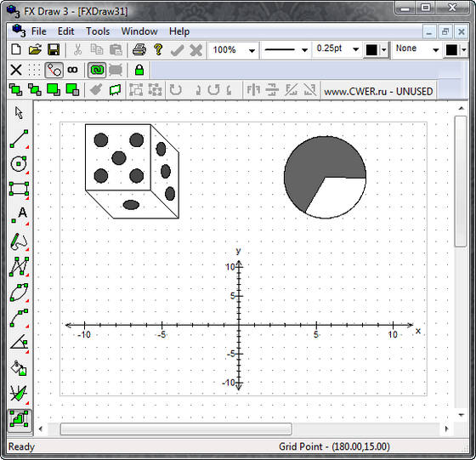Choose the rectangle tool in sidebar
This screenshot has width=476, height=460.
click(19, 189)
